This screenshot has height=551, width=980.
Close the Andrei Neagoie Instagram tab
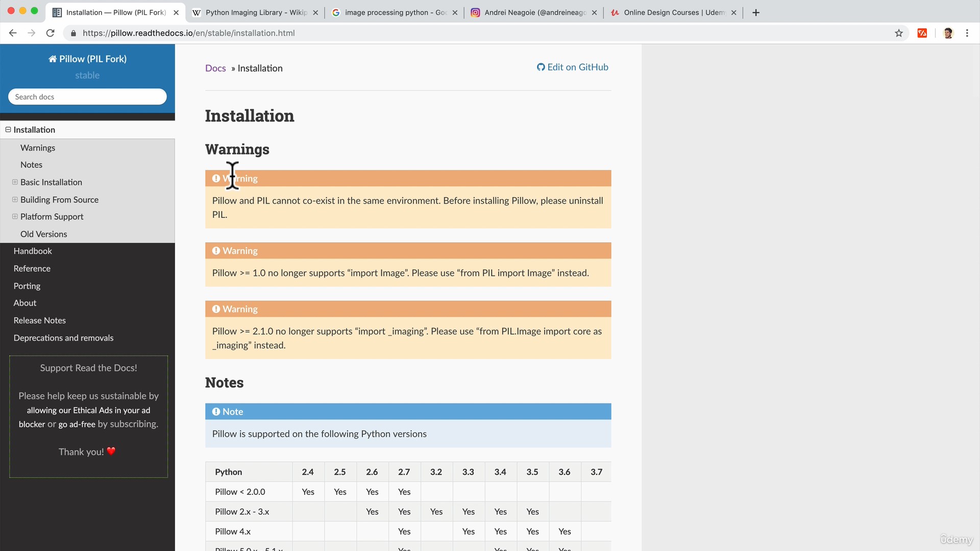(594, 12)
